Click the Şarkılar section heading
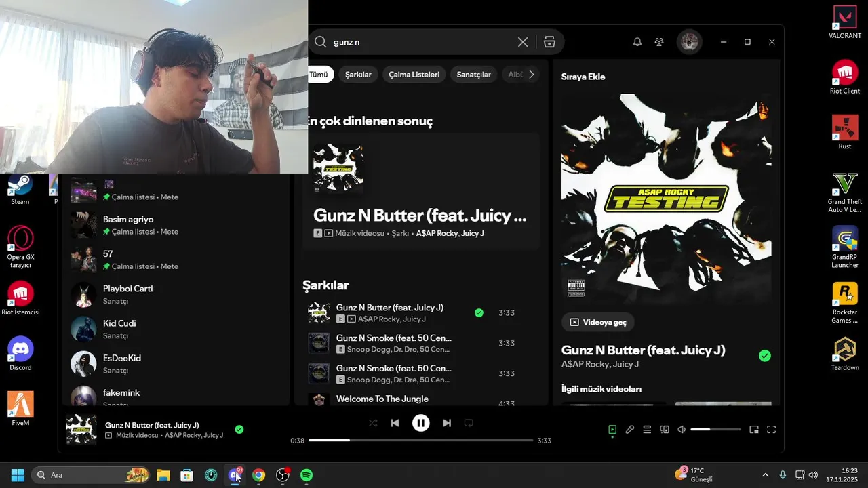Screen dimensions: 868x488 point(325,285)
